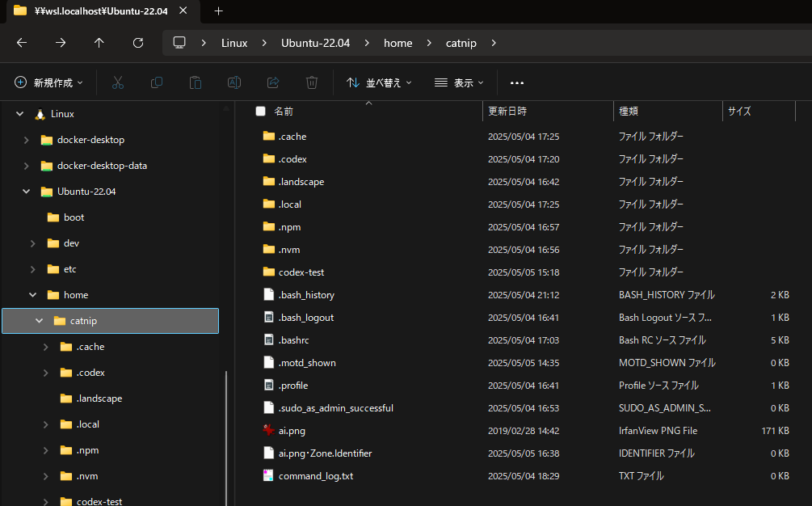Viewport: 812px width, 506px height.
Task: Click the Paste clipboard icon
Action: click(196, 83)
